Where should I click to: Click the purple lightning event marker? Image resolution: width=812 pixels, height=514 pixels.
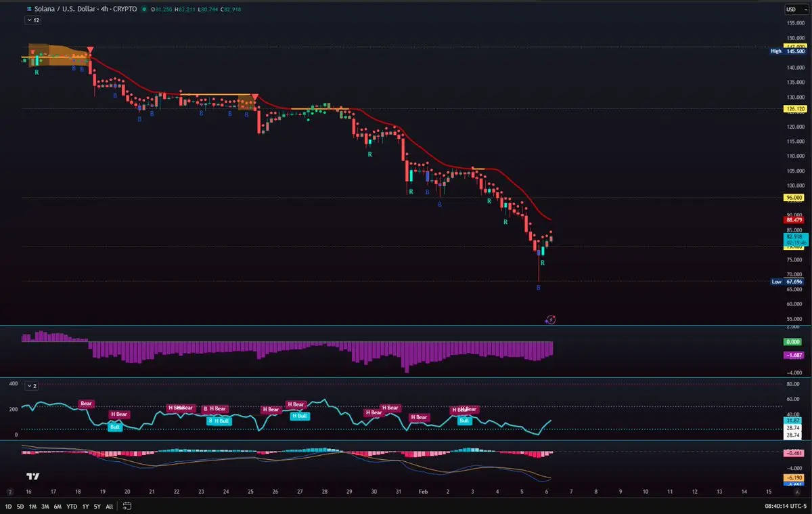pyautogui.click(x=551, y=320)
